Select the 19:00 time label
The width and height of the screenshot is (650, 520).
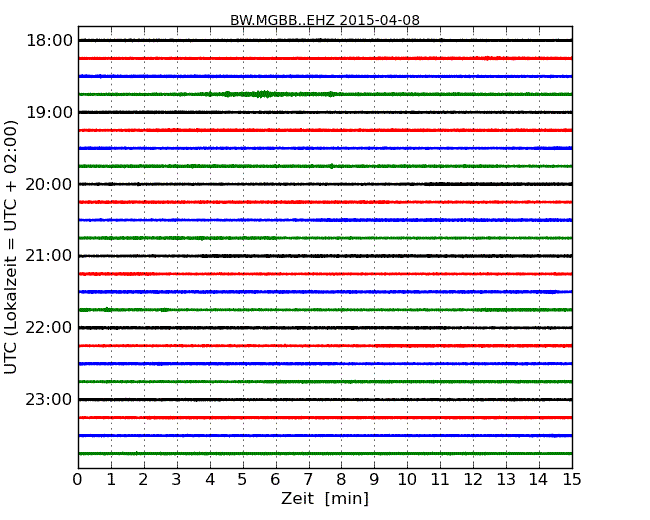click(49, 112)
